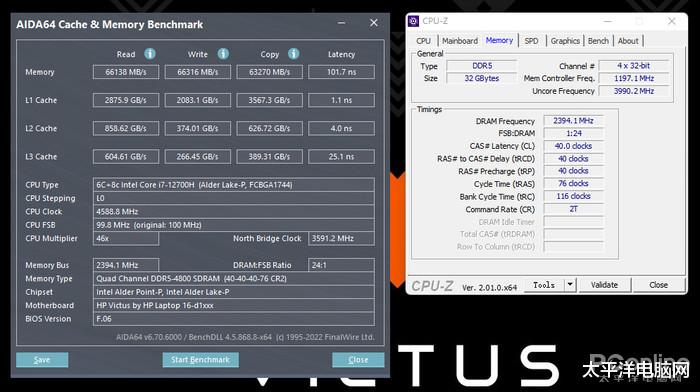Click the Close button at AIDA64 bottom

point(358,360)
